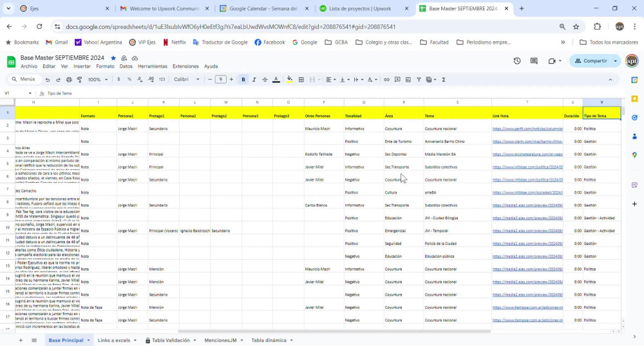The height and width of the screenshot is (346, 644).
Task: Star the Base Master document
Action: (113, 58)
